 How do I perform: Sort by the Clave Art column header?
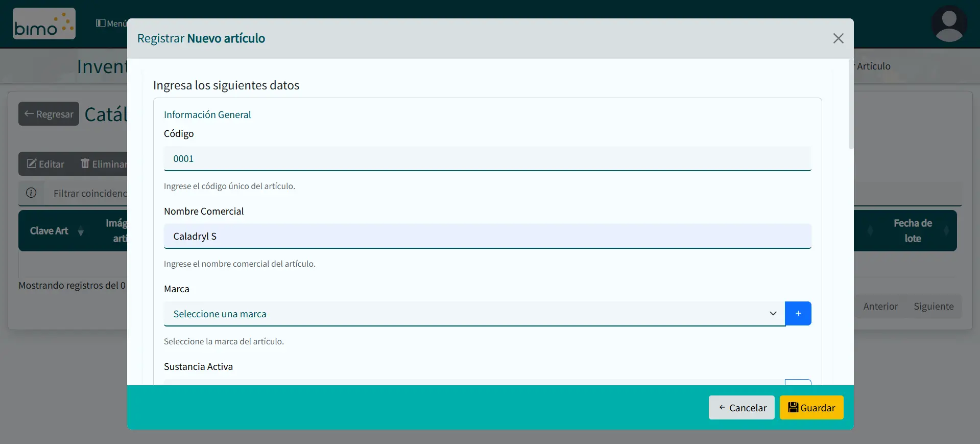(x=56, y=231)
